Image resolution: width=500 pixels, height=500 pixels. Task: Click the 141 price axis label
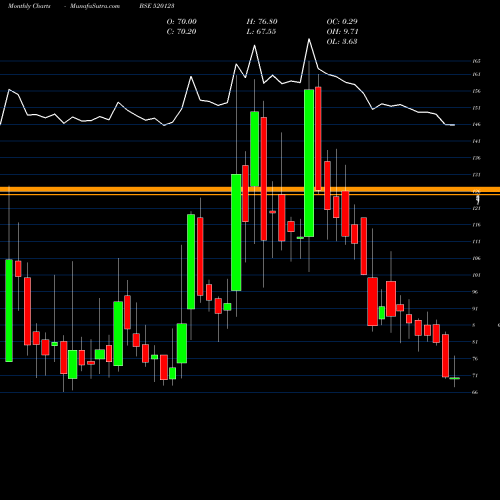(476, 141)
